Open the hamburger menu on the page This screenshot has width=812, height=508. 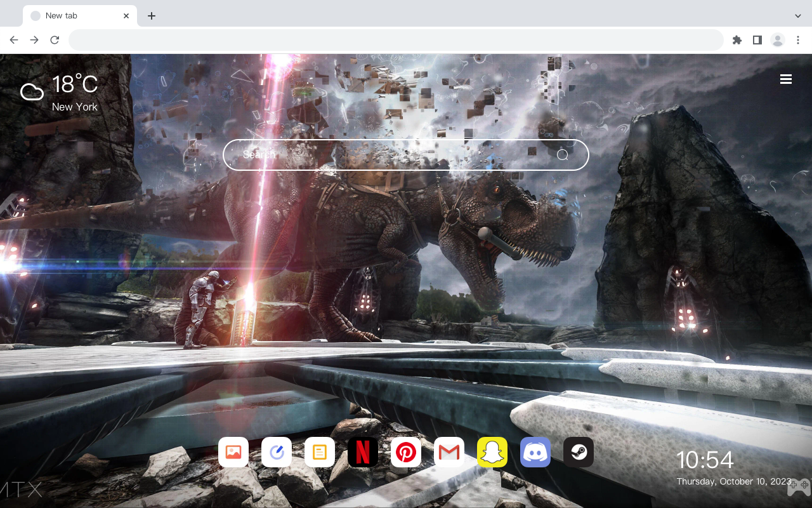point(786,79)
